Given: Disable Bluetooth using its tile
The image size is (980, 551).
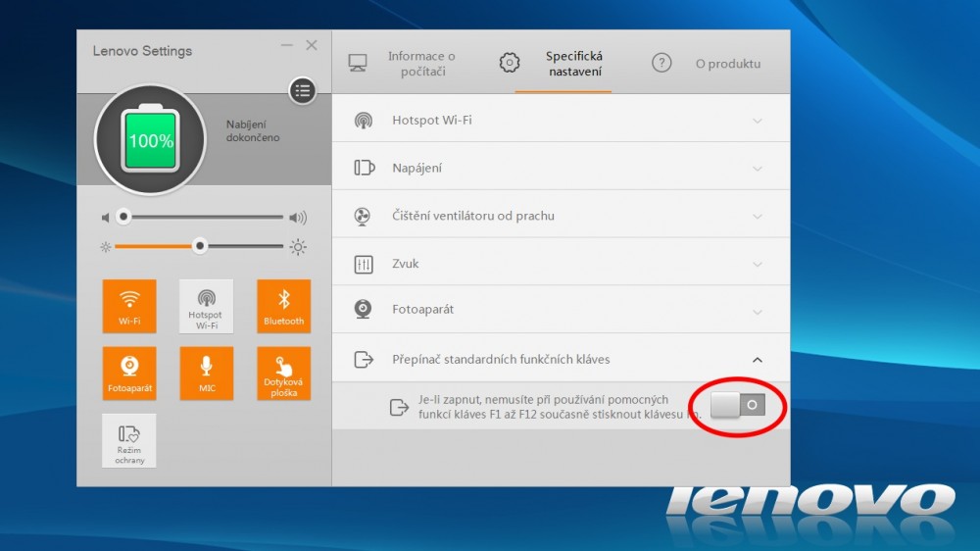Looking at the screenshot, I should point(284,306).
